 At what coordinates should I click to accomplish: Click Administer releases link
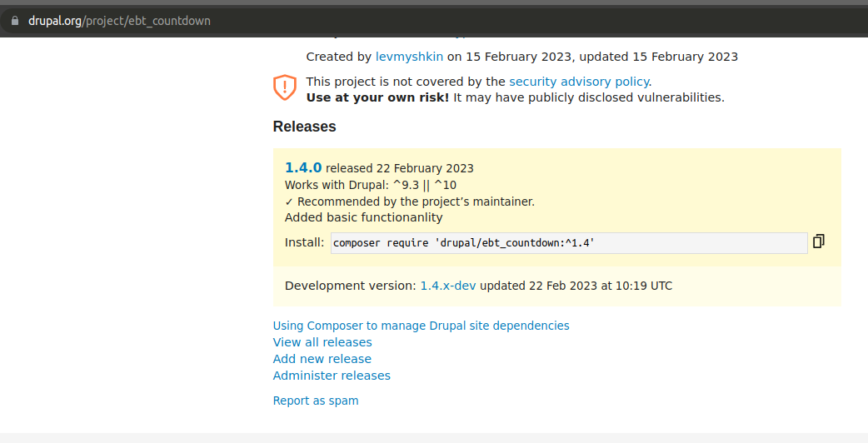point(332,375)
